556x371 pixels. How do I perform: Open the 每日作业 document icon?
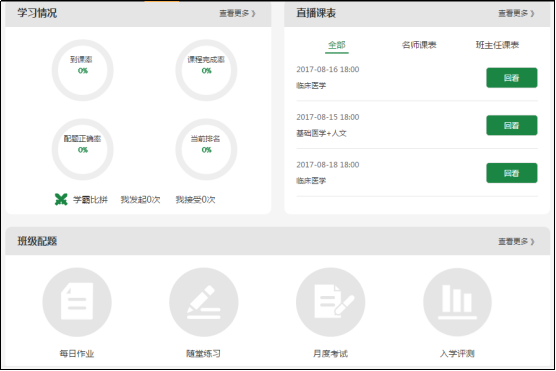click(x=77, y=302)
